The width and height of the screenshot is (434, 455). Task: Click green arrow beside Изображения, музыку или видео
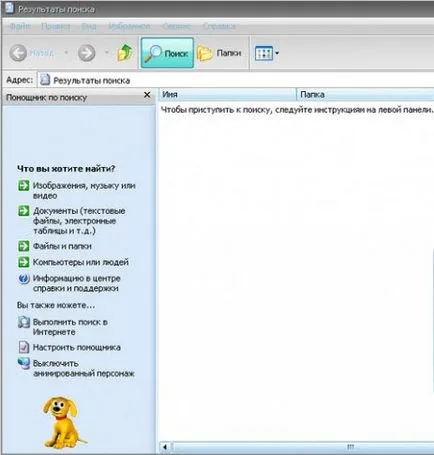[24, 185]
